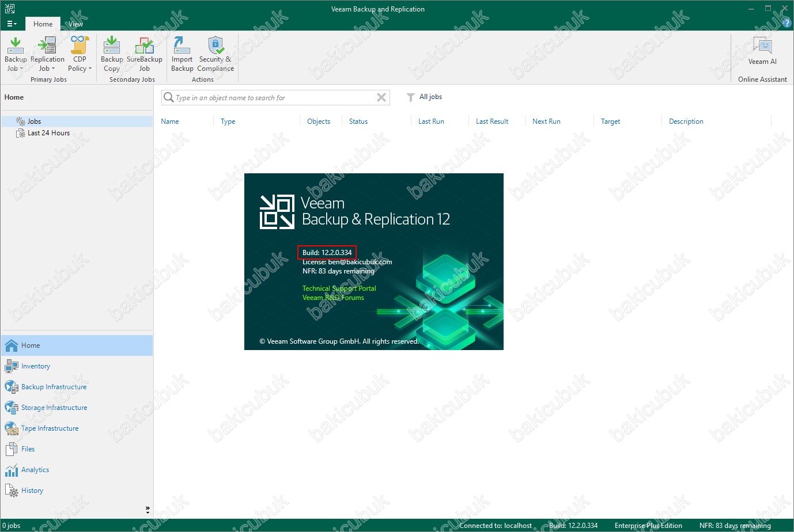Screen dimensions: 794x532
Task: Open the CDP Policy ribbon button
Action: pos(80,54)
